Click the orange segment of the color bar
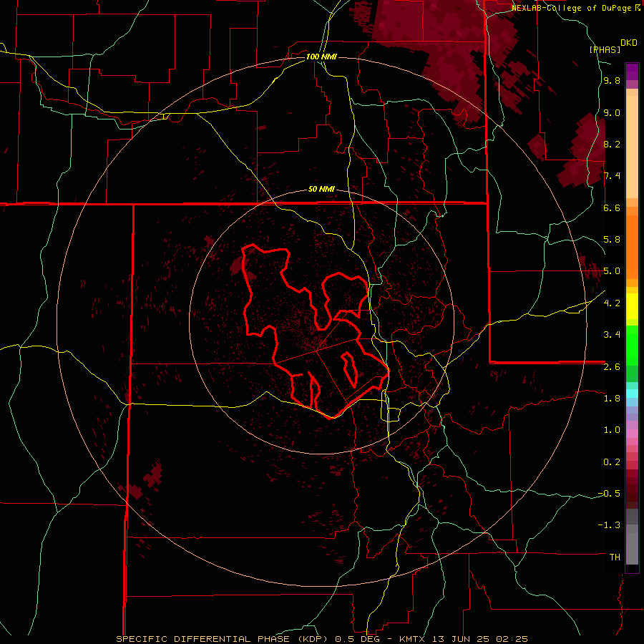 [x=632, y=248]
